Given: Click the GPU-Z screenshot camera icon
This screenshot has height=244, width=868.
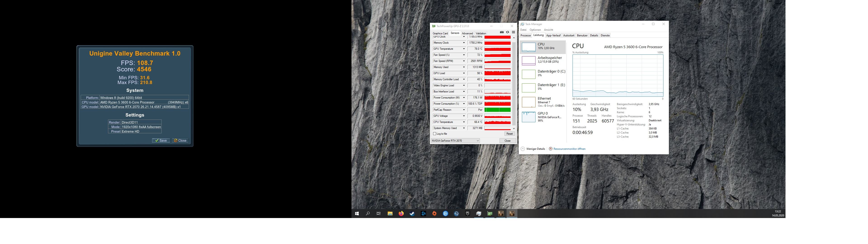Looking at the screenshot, I should pyautogui.click(x=502, y=32).
